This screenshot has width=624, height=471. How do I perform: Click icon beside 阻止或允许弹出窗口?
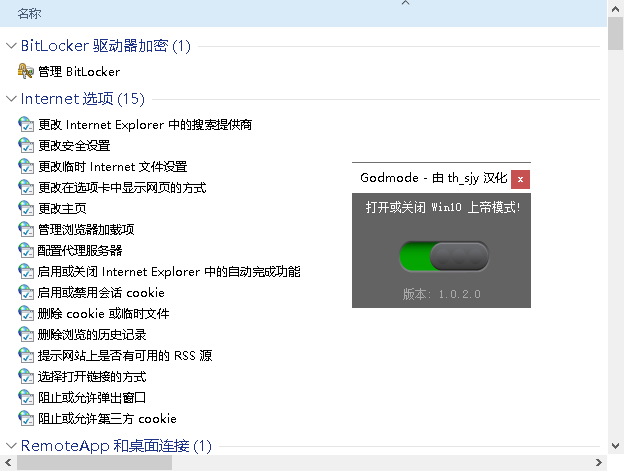[x=26, y=397]
